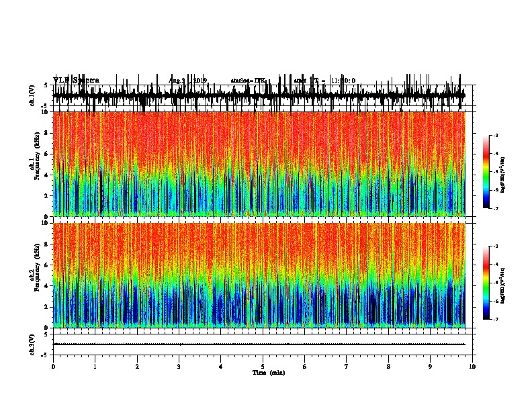Click the ch.1 spectrogram plot area
Screen dimensions: 532x411
(x=259, y=164)
